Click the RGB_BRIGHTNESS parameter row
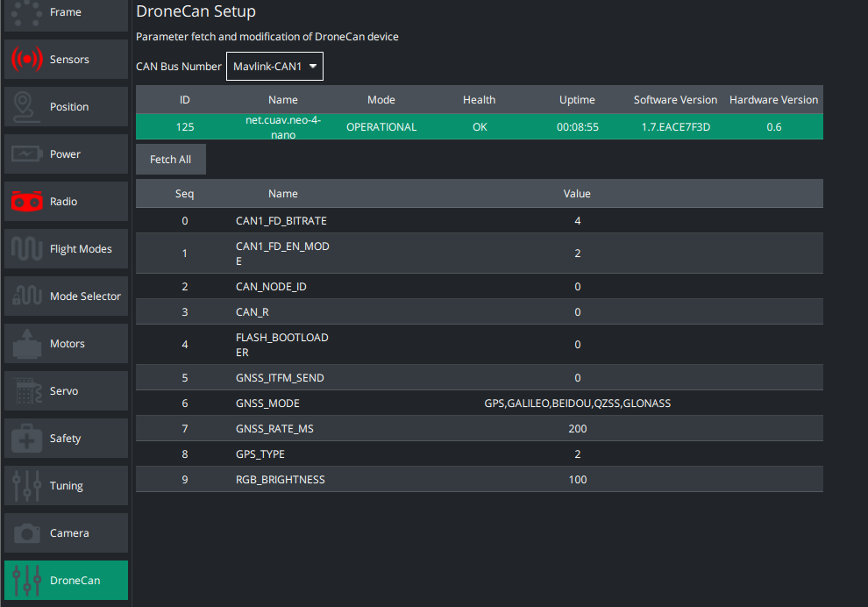 pyautogui.click(x=479, y=479)
